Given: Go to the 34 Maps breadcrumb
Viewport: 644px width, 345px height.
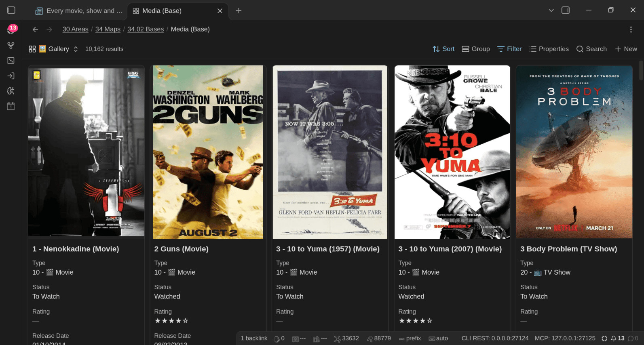Looking at the screenshot, I should [108, 29].
